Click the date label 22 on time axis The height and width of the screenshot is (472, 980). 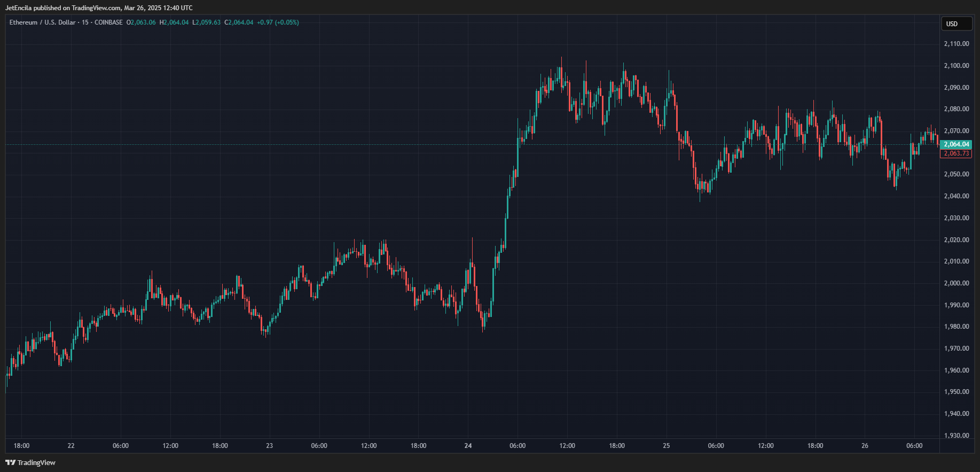pyautogui.click(x=71, y=446)
